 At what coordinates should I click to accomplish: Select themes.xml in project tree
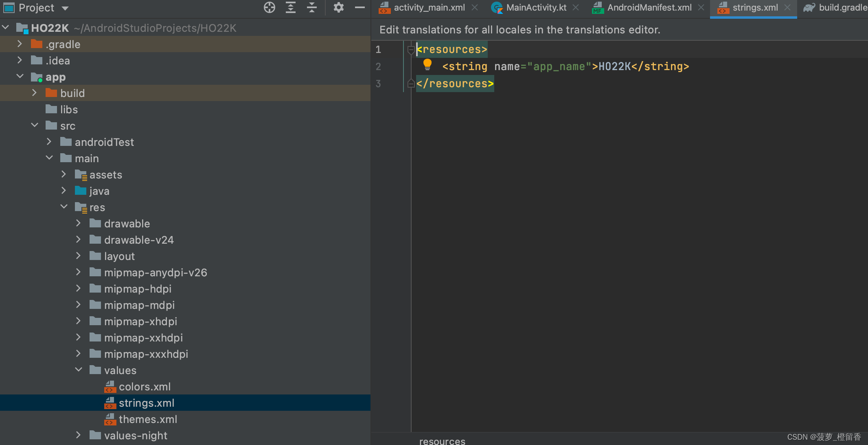tap(148, 419)
